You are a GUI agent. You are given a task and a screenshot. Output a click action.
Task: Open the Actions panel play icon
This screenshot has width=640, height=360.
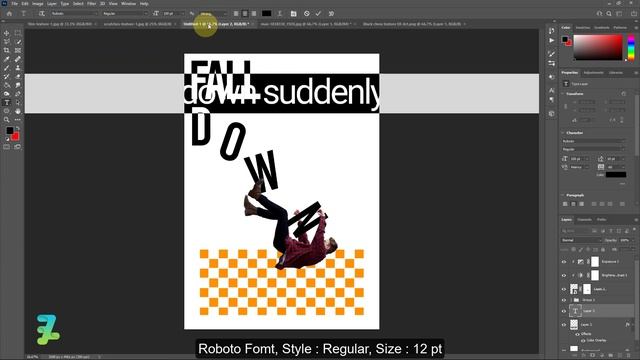click(552, 41)
